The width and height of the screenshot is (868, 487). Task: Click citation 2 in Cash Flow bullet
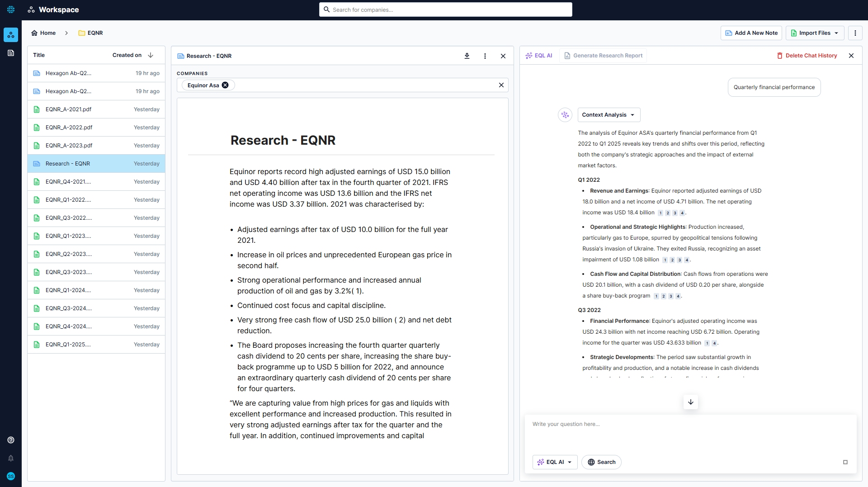[x=664, y=296]
